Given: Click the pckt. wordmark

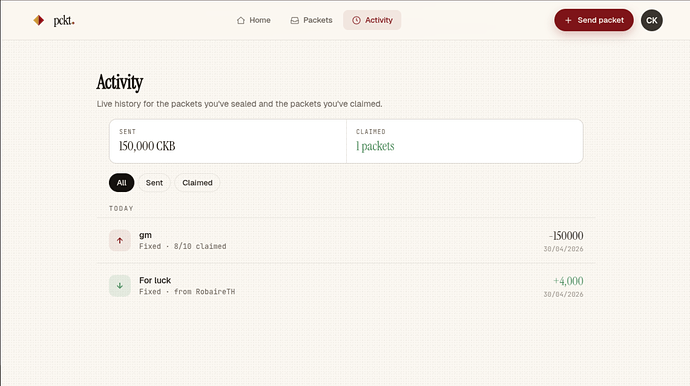Looking at the screenshot, I should click(x=64, y=20).
